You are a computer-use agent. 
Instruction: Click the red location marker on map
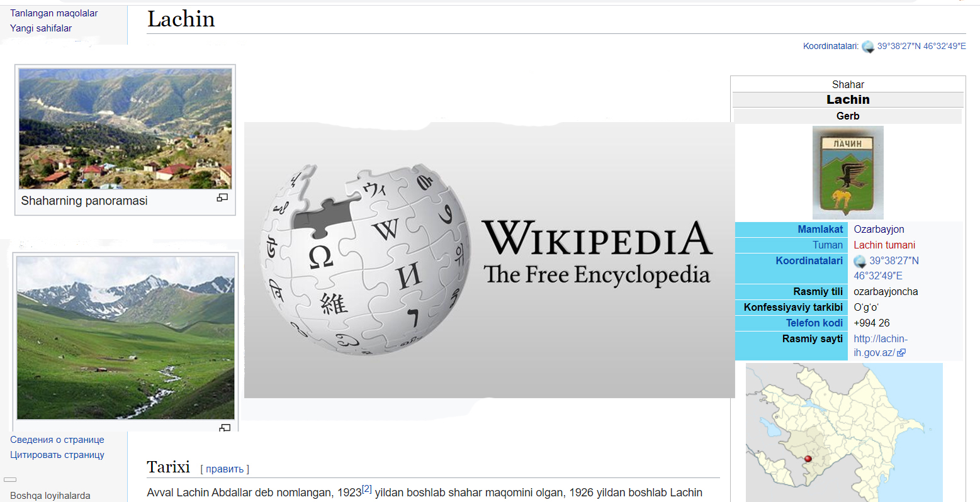[808, 459]
